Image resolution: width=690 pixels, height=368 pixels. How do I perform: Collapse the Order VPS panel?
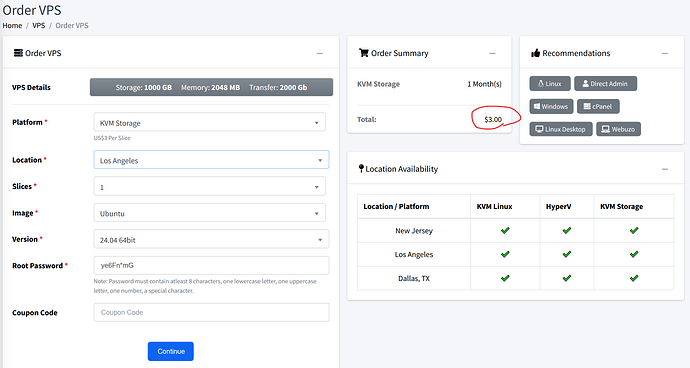(x=320, y=53)
